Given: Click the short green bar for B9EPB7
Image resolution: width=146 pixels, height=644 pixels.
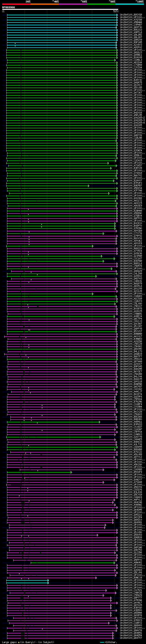Looking at the screenshot, I should (48, 186).
